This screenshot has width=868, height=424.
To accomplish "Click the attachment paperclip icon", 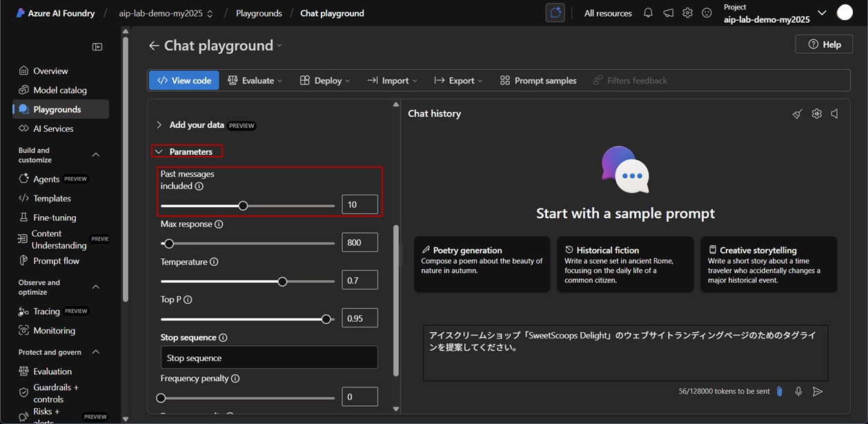I will (780, 392).
